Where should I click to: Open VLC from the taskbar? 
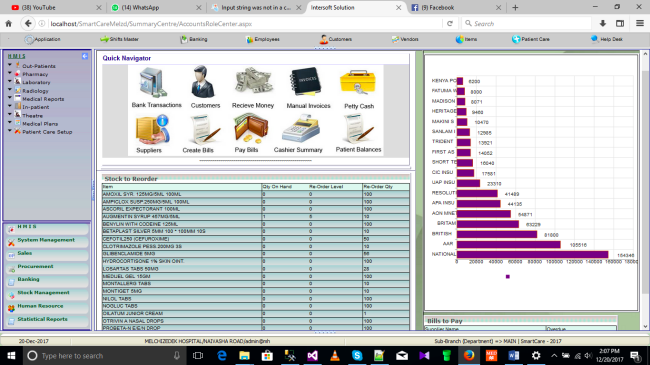[335, 356]
